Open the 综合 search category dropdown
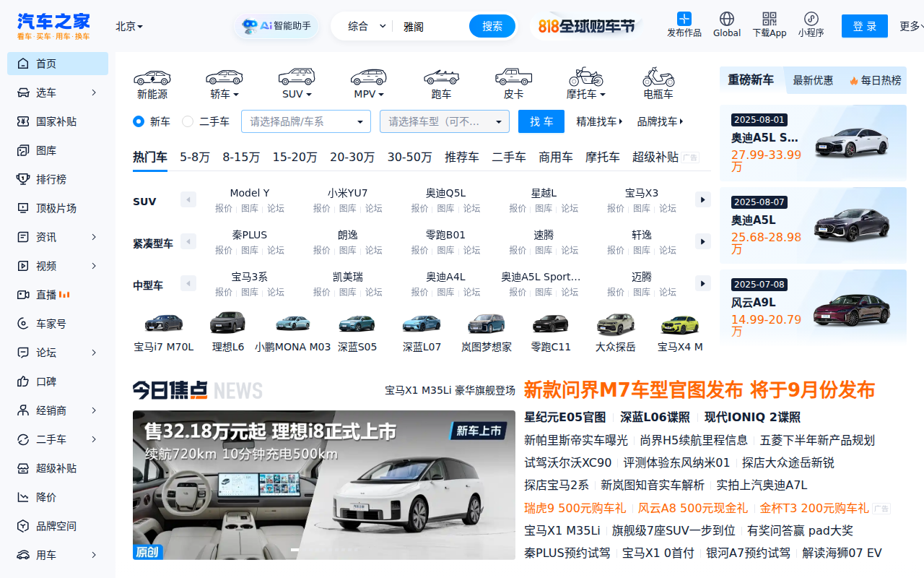 pos(367,26)
